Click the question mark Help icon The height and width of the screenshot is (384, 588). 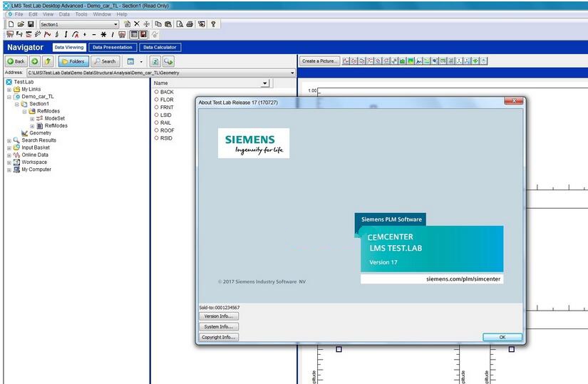(213, 24)
